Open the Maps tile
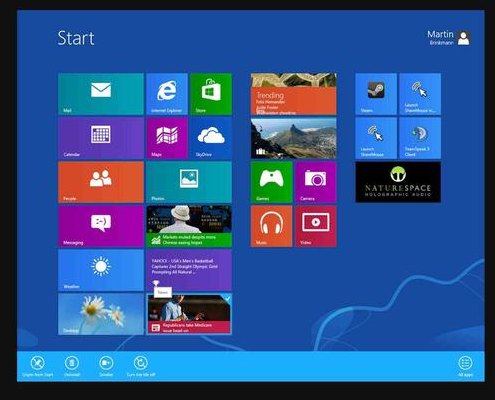This screenshot has height=400, width=495. point(167,138)
